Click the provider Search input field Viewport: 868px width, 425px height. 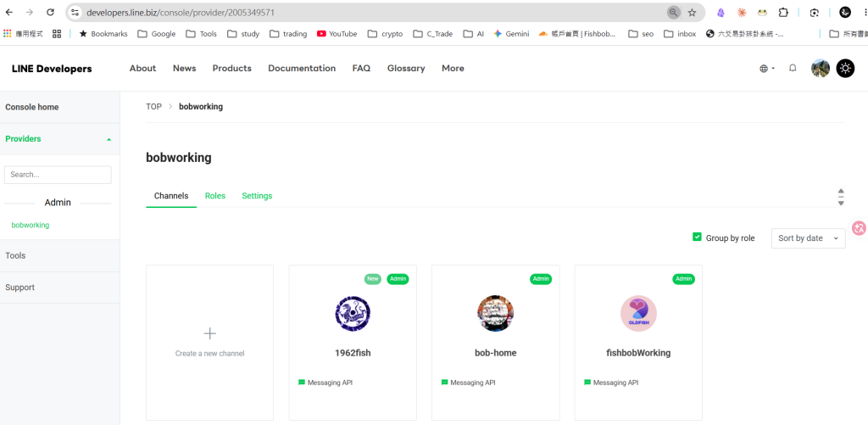pos(58,175)
